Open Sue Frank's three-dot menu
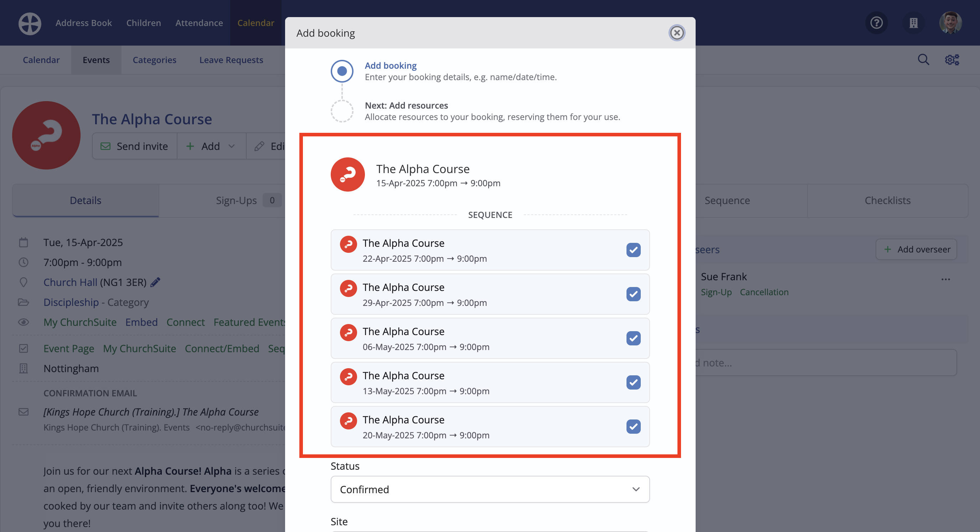The width and height of the screenshot is (980, 532). point(946,279)
